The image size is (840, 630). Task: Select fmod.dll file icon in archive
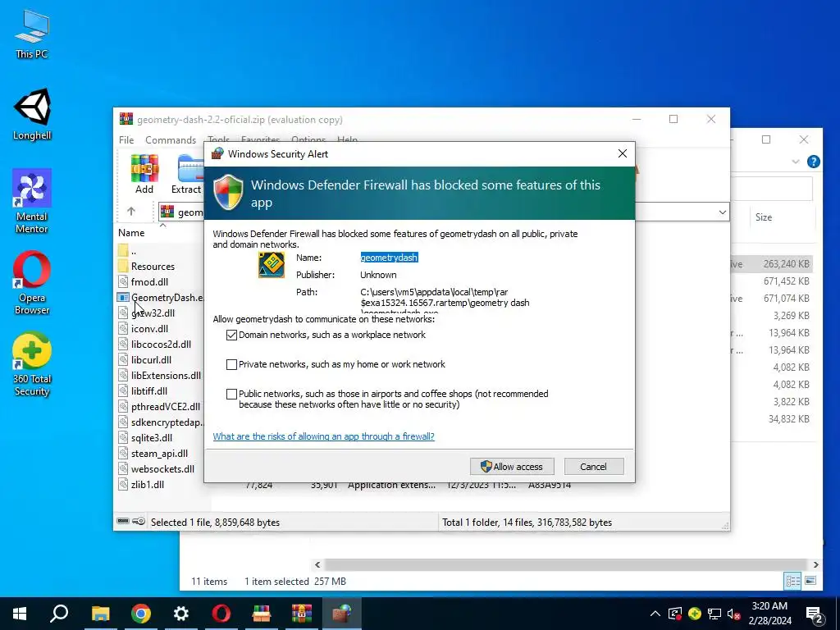pos(123,282)
